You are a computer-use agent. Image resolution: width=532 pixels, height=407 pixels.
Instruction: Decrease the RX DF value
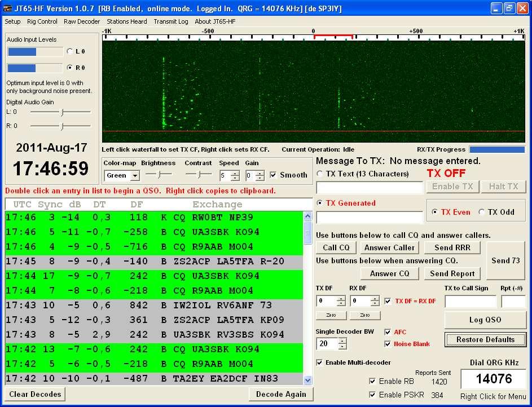(375, 303)
